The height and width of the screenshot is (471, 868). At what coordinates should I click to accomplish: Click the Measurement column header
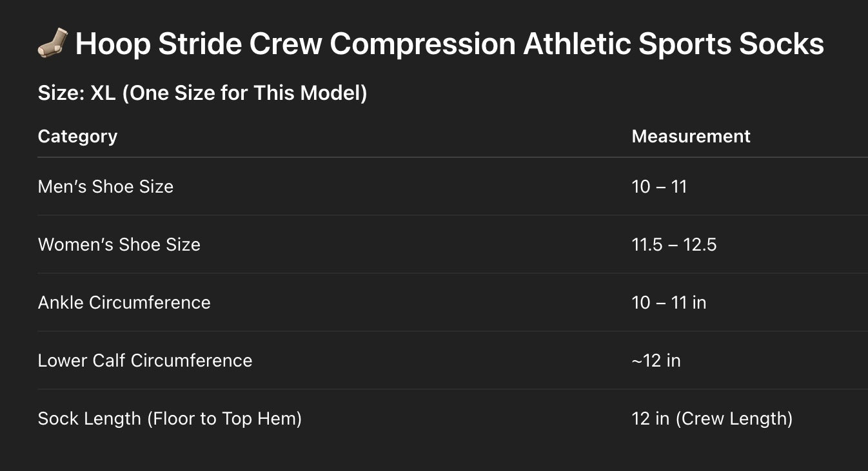pyautogui.click(x=691, y=136)
